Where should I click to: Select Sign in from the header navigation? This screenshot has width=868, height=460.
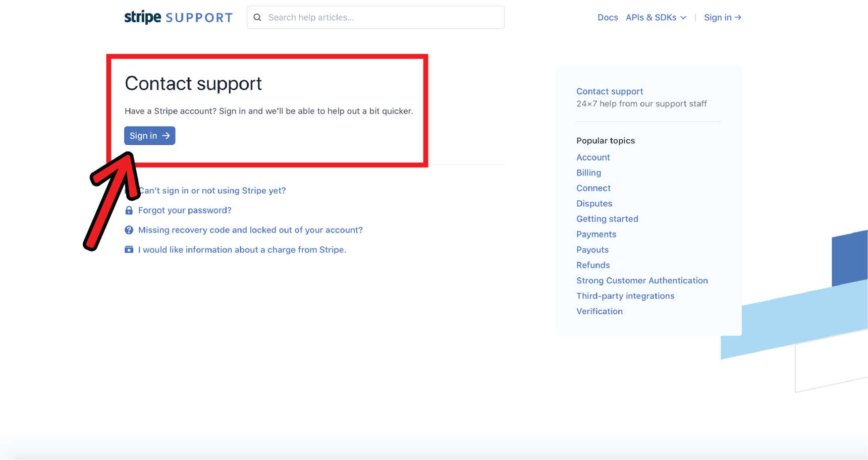tap(718, 17)
